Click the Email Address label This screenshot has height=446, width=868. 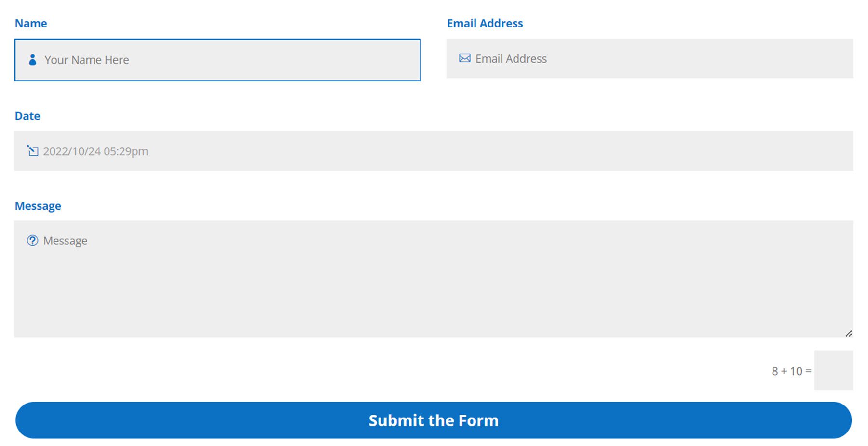tap(485, 23)
